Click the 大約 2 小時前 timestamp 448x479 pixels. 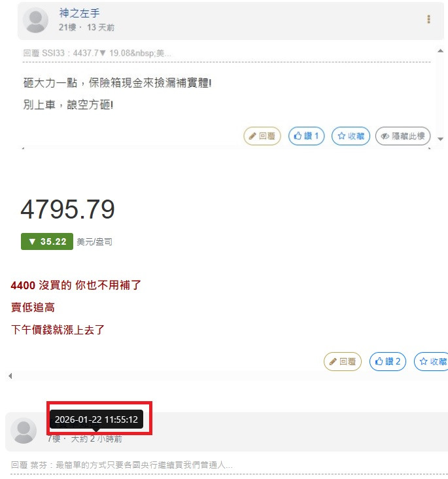pyautogui.click(x=97, y=439)
